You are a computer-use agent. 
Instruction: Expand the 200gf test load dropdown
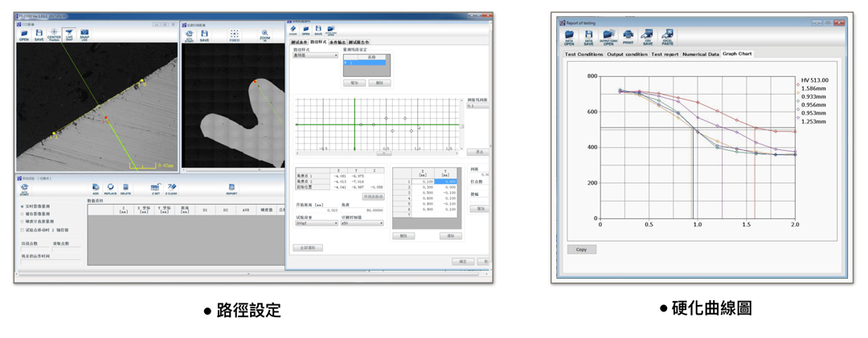[316, 223]
